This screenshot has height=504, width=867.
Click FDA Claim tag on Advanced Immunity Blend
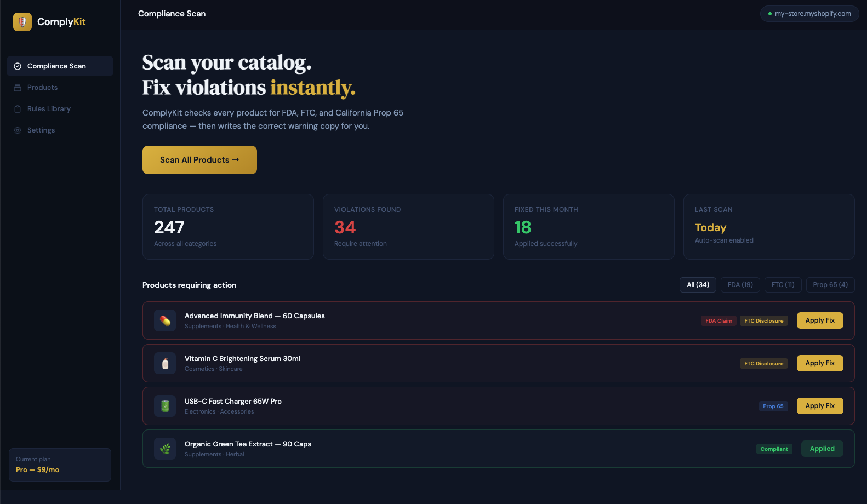point(718,321)
